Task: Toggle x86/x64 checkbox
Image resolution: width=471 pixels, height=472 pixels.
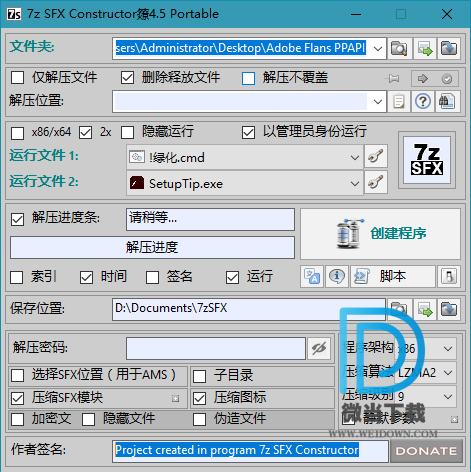Action: (x=17, y=133)
